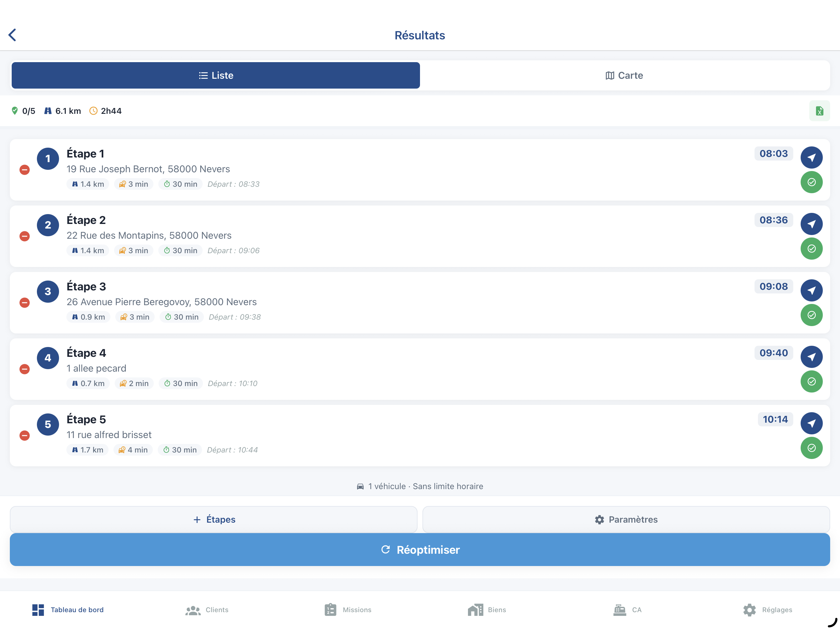Open navigation for Étape 3

(x=811, y=290)
